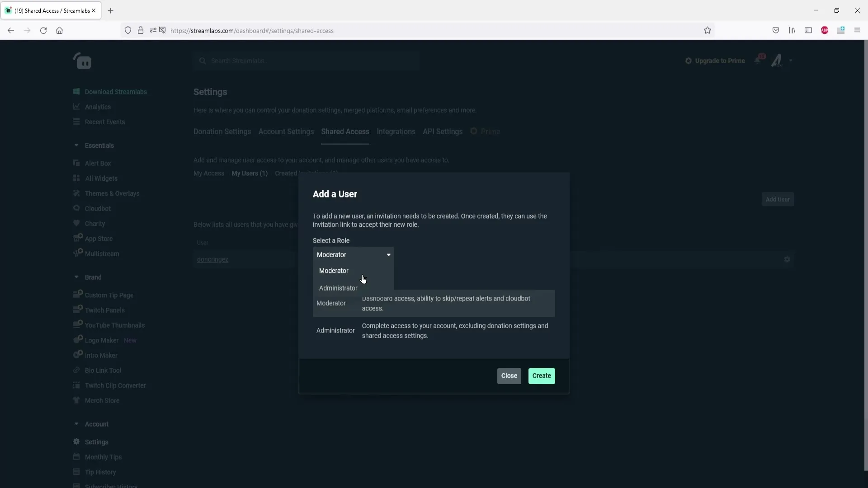Open Themes & Overlays in sidebar
Image resolution: width=868 pixels, height=488 pixels.
pyautogui.click(x=112, y=193)
